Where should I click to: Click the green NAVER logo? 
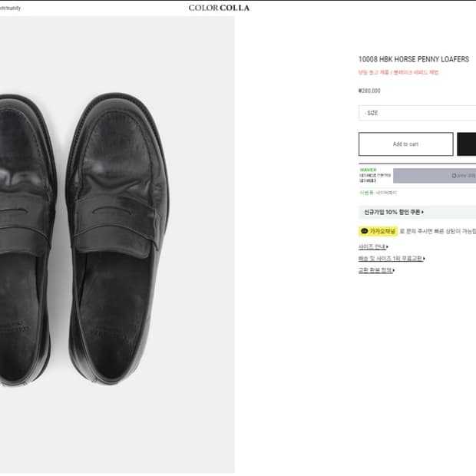coord(369,170)
